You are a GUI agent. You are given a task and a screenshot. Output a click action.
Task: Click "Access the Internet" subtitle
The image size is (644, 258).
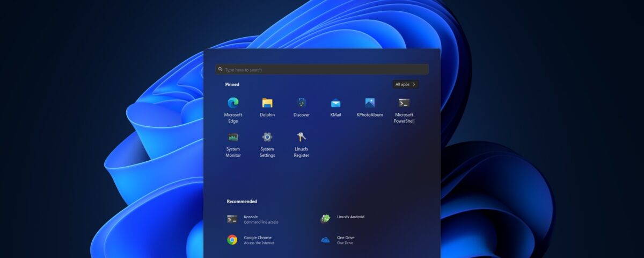click(x=259, y=243)
